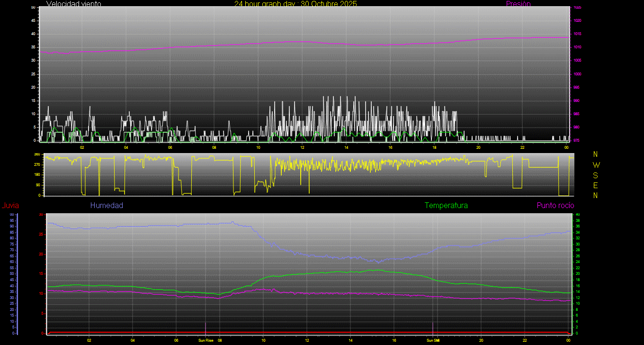Select the S wind direction letter
644x345 pixels.
tap(596, 175)
